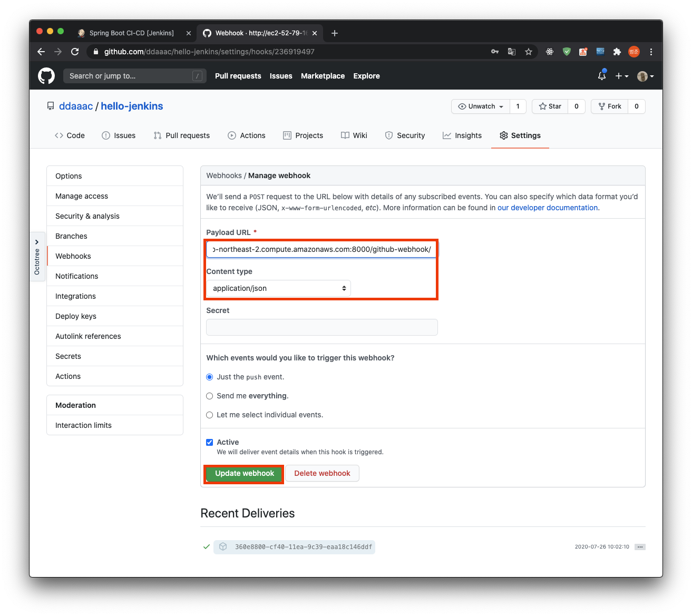Choose Let me select individual events
The height and width of the screenshot is (616, 692).
click(210, 415)
